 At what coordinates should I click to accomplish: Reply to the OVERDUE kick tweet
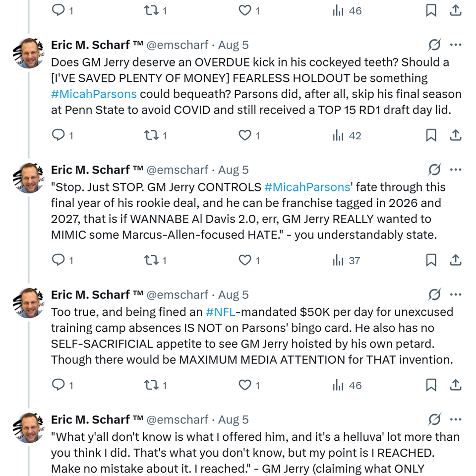click(x=59, y=135)
